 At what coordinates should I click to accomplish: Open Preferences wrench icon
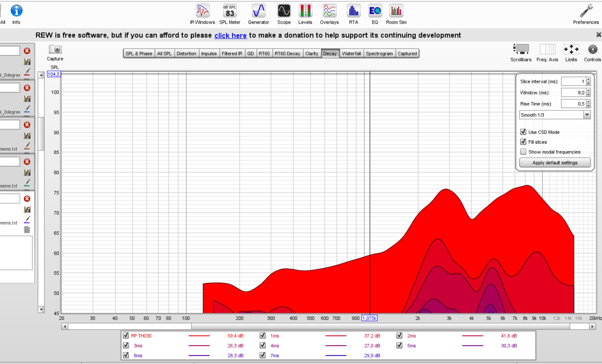point(586,11)
